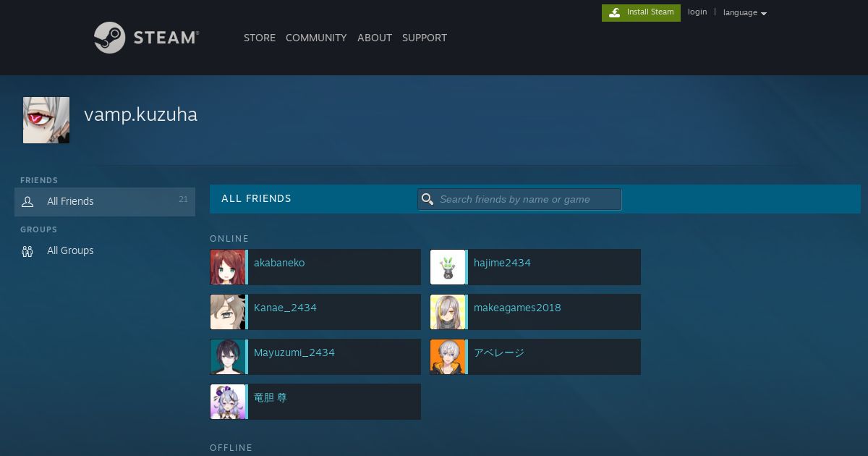This screenshot has height=456, width=868.
Task: Open the ABOUT page
Action: point(375,38)
